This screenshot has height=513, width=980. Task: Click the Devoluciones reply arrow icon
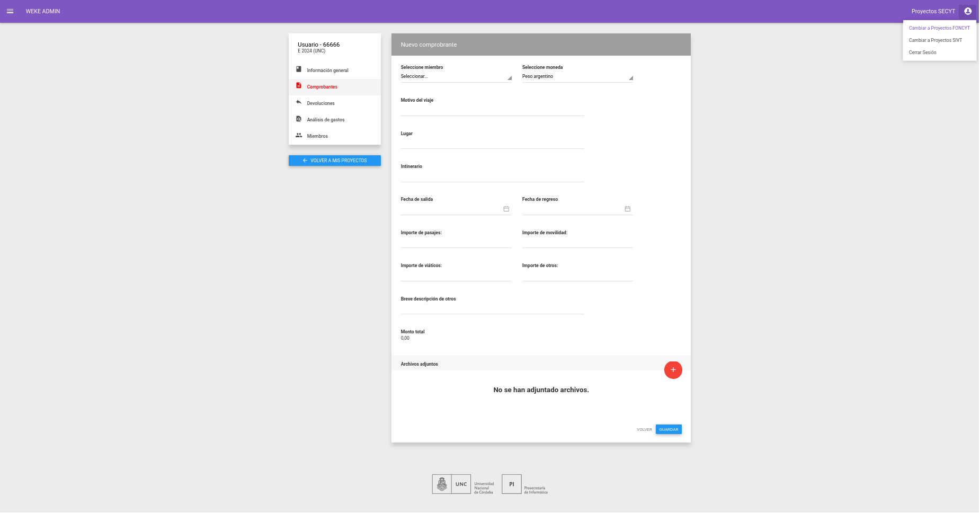click(x=299, y=102)
